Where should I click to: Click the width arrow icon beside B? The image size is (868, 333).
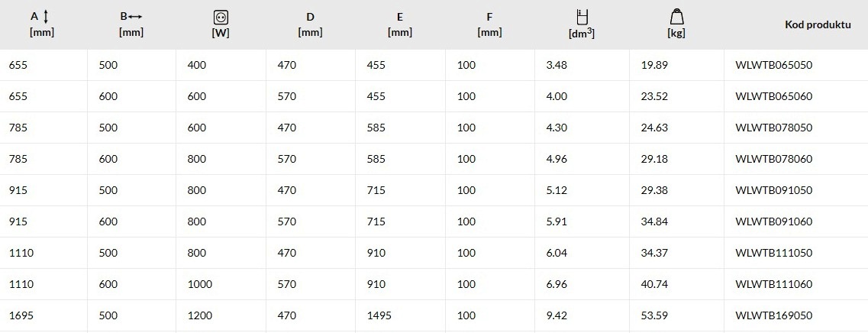click(136, 17)
